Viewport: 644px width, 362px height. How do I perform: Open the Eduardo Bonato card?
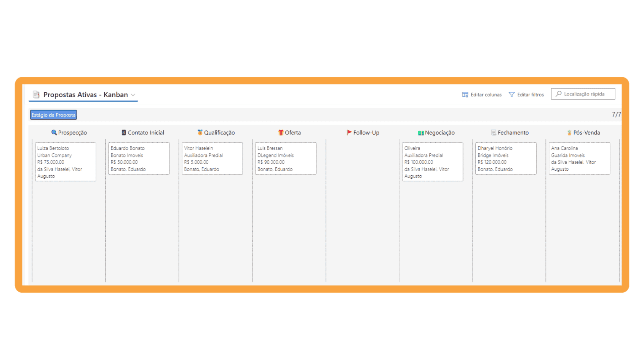click(139, 158)
